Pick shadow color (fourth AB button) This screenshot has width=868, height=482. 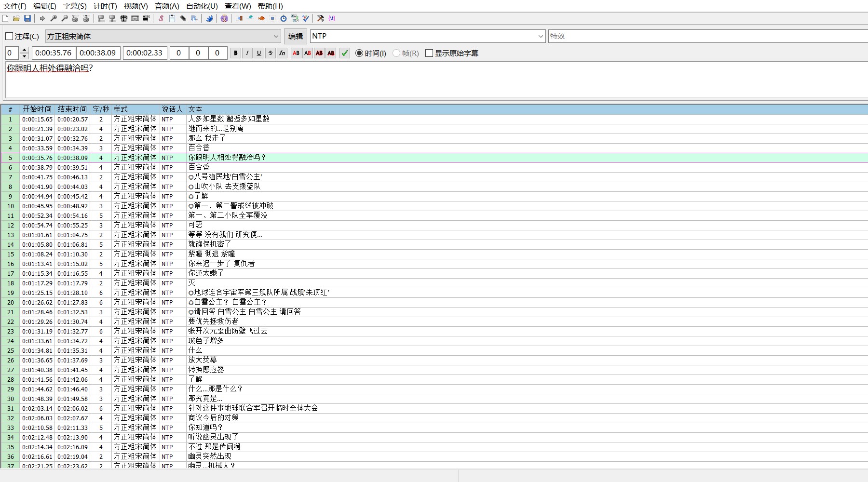331,53
